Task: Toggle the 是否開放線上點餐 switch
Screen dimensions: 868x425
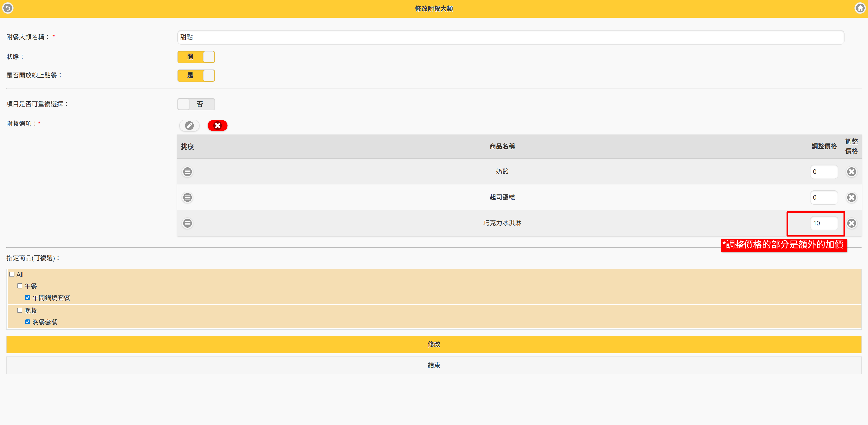Action: point(196,76)
